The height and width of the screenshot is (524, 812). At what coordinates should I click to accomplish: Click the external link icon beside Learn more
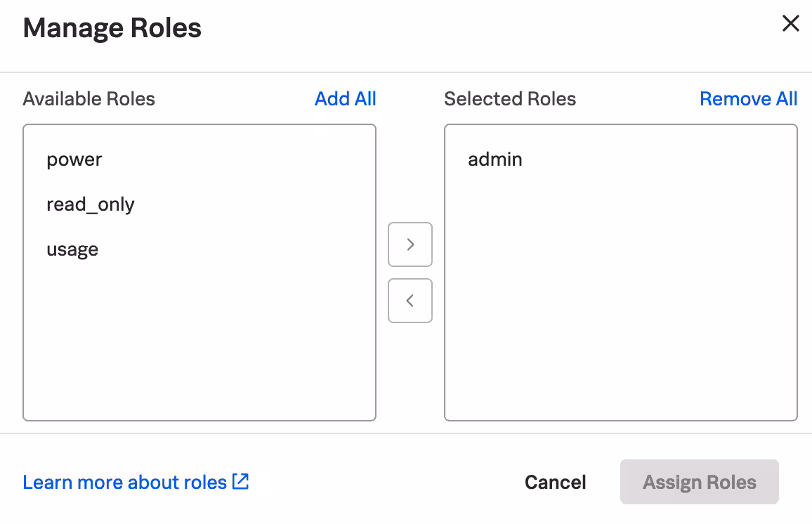(241, 482)
